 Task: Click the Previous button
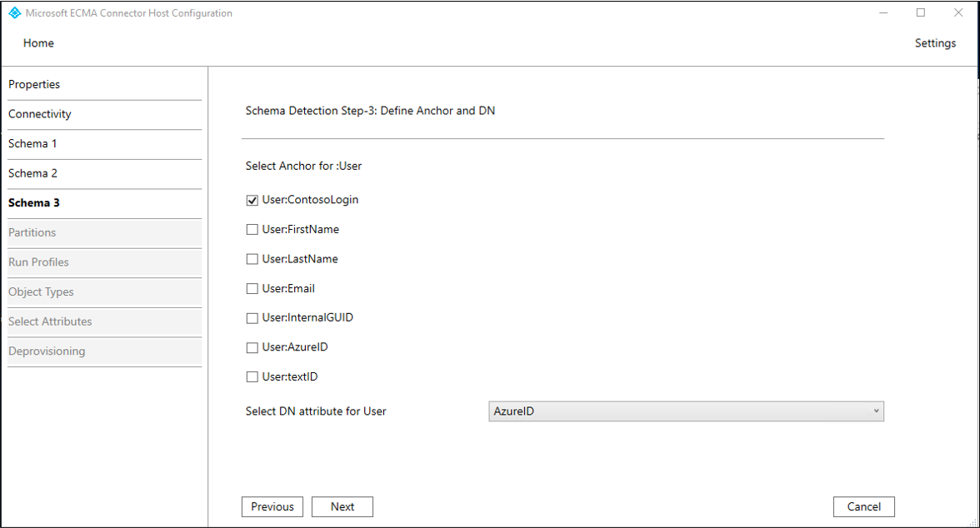[x=272, y=507]
